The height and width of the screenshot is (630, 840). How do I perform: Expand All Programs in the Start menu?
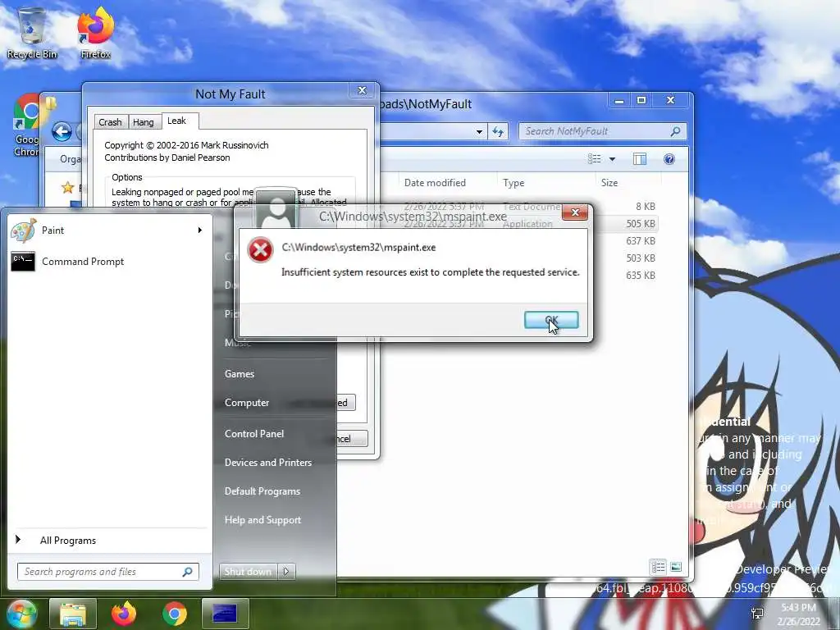[68, 541]
